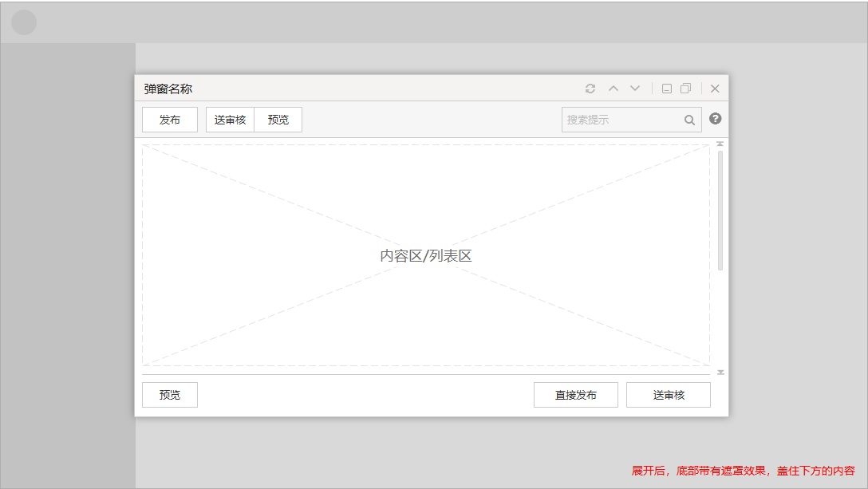The image size is (868, 489).
Task: Click the 发布 toolbar button
Action: point(170,120)
